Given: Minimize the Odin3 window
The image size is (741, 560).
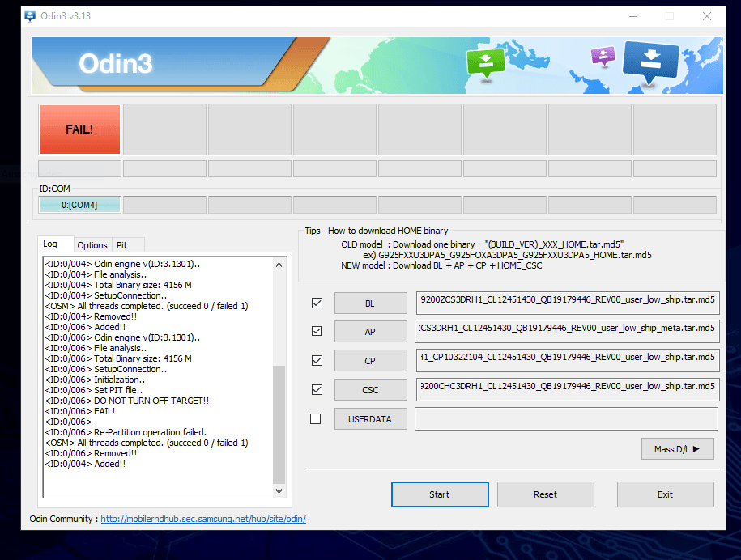Looking at the screenshot, I should point(633,16).
